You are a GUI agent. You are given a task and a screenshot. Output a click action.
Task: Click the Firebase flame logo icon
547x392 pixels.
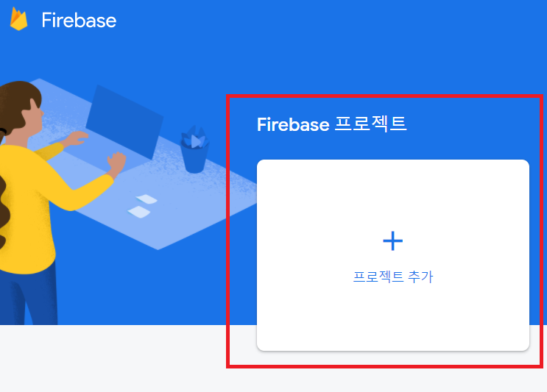click(19, 20)
